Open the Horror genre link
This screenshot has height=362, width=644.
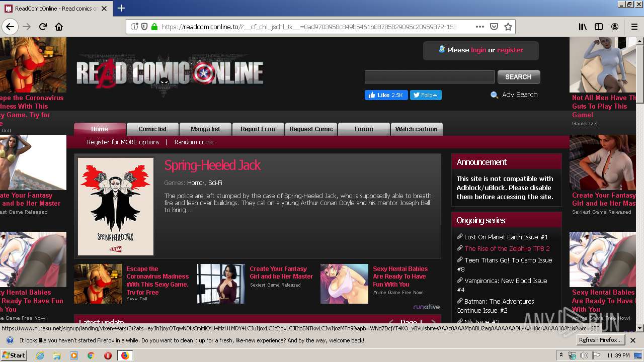coord(196,183)
